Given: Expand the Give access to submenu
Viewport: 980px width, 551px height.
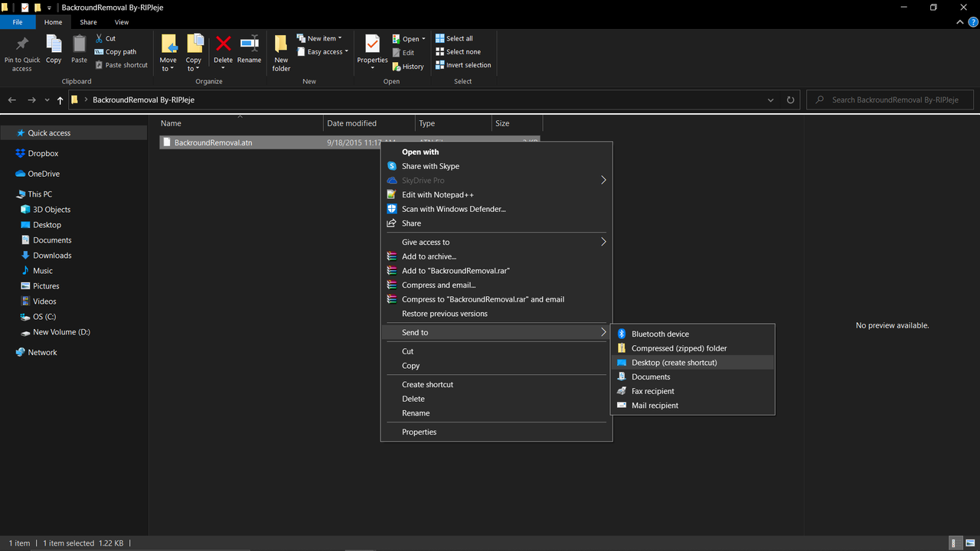Looking at the screenshot, I should pyautogui.click(x=497, y=242).
